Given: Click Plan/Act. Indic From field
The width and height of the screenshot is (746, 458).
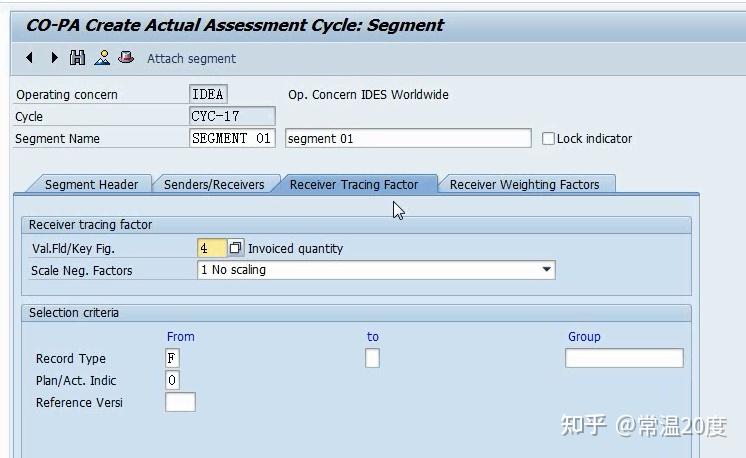Looking at the screenshot, I should point(173,380).
